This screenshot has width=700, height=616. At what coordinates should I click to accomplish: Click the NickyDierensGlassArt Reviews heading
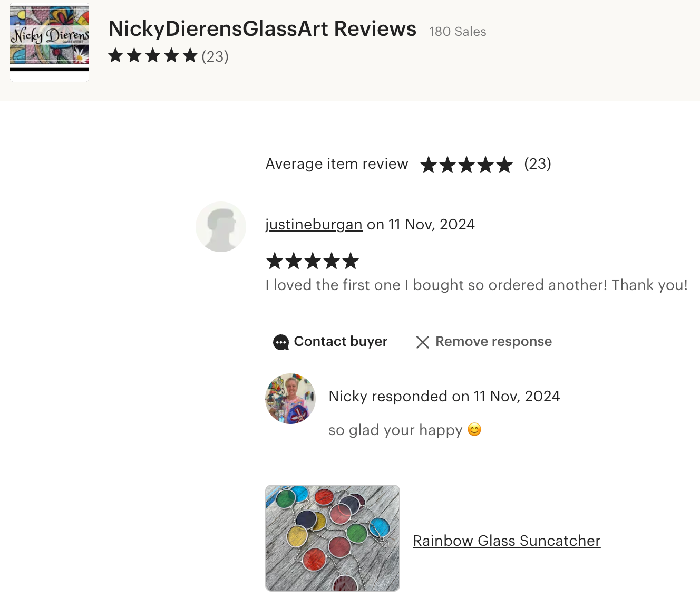click(262, 29)
